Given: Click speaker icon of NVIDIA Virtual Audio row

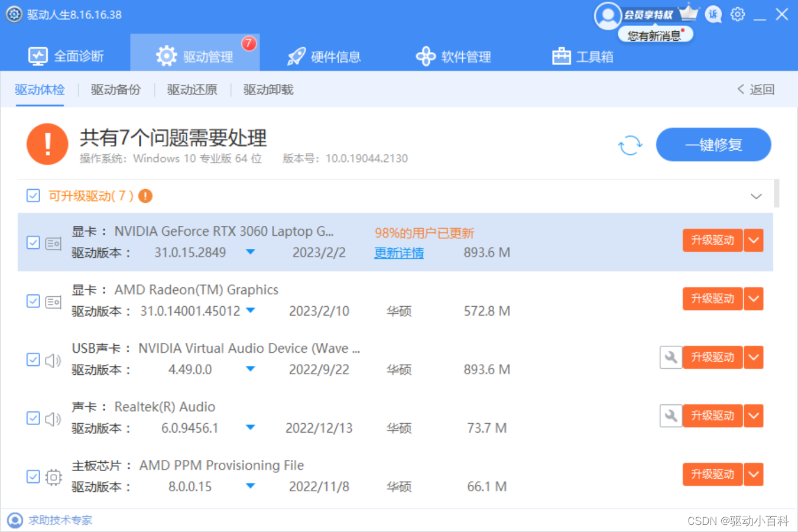Looking at the screenshot, I should click(53, 360).
